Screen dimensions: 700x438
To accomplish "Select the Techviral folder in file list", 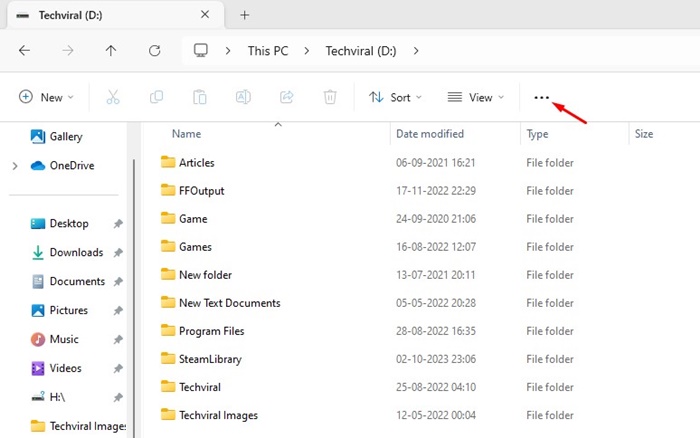I will coord(191,387).
